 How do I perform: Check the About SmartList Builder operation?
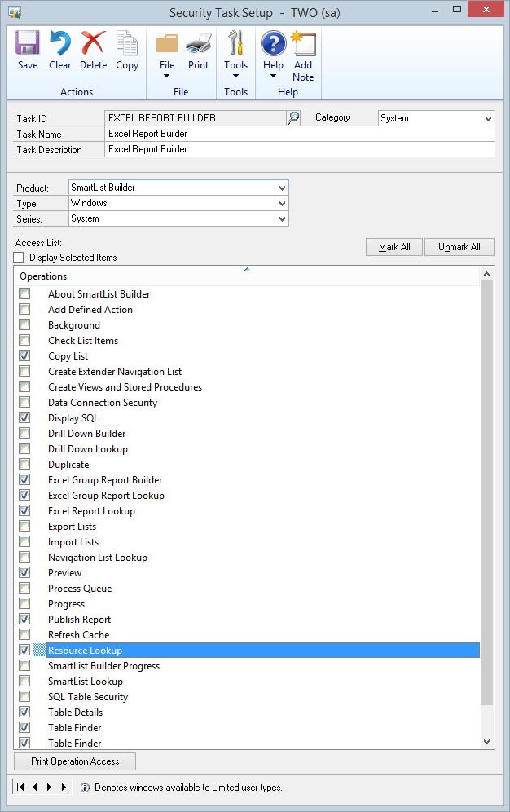tap(24, 293)
